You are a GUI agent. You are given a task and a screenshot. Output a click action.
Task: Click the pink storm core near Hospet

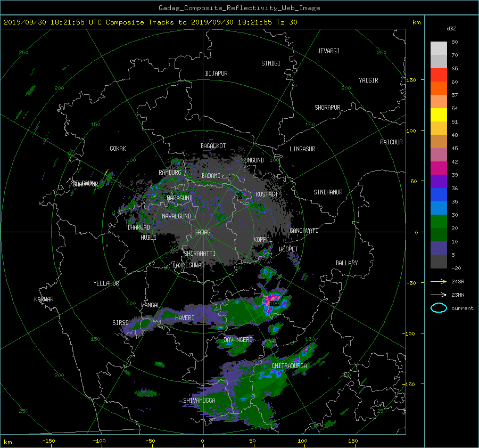271,298
